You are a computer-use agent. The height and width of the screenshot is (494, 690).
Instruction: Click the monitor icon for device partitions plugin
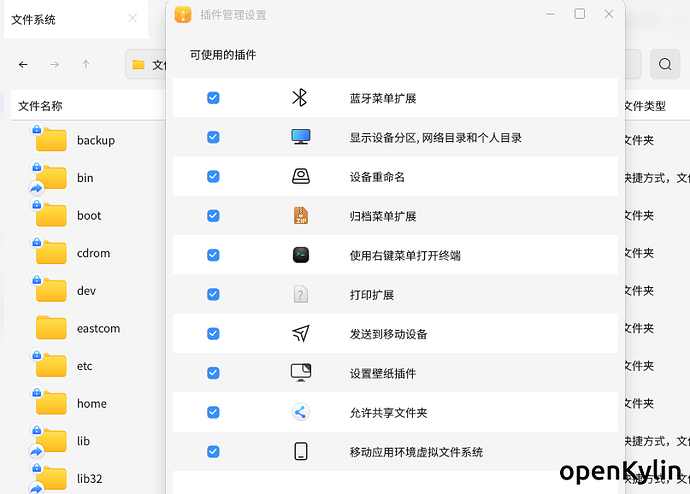[301, 137]
